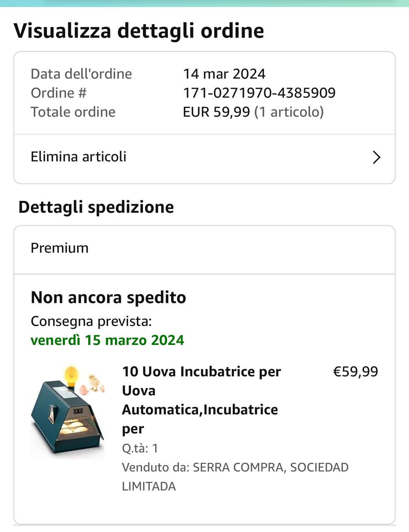409x532 pixels.
Task: Click the Data dell'ordine label
Action: tap(81, 74)
